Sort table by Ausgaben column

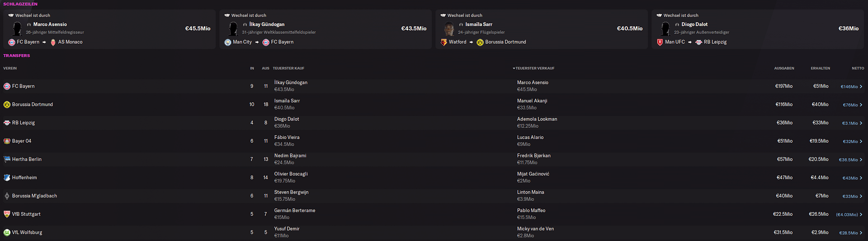784,68
